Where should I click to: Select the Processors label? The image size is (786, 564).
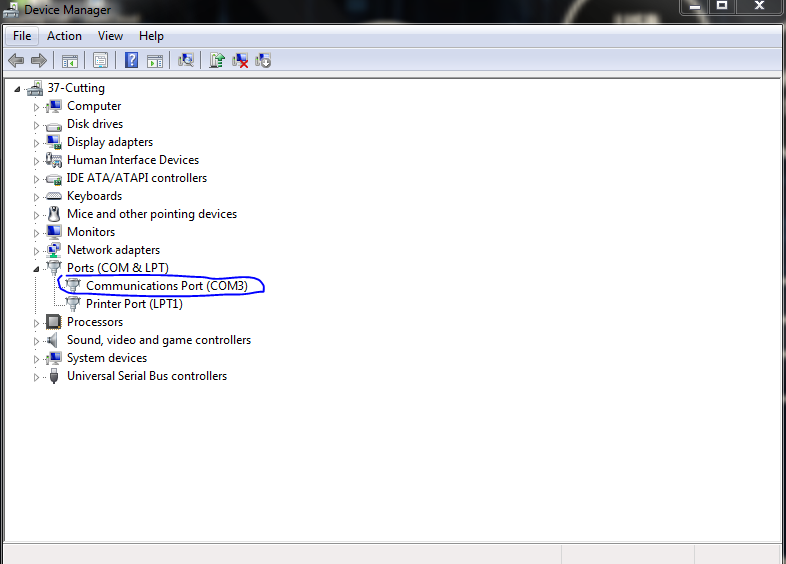95,322
